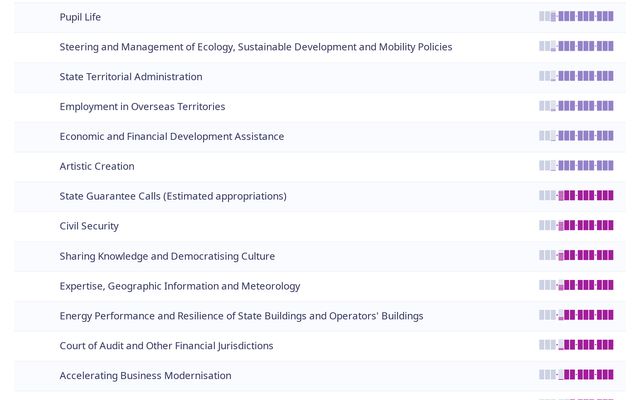Screen dimensions: 640x400
Task: Click bar indicator beside Steering and Management of Ecology
Action: coord(576,47)
